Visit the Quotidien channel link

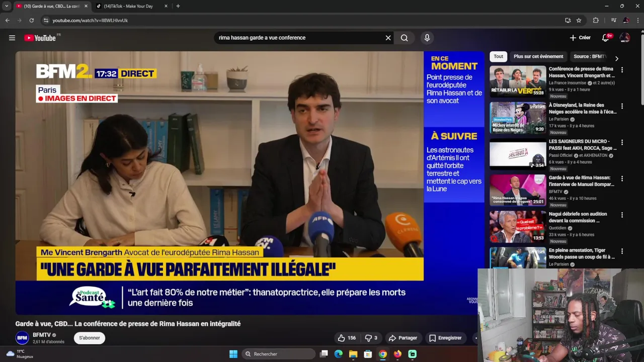(557, 228)
